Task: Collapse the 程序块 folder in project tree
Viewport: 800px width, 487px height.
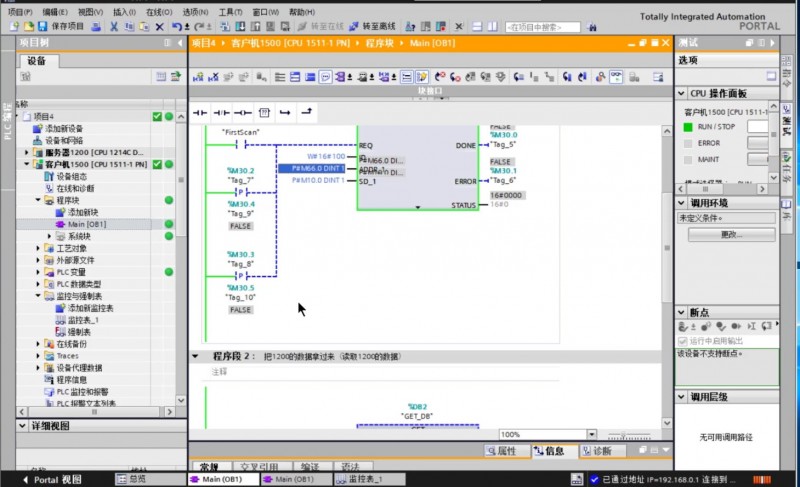Action: [38, 200]
